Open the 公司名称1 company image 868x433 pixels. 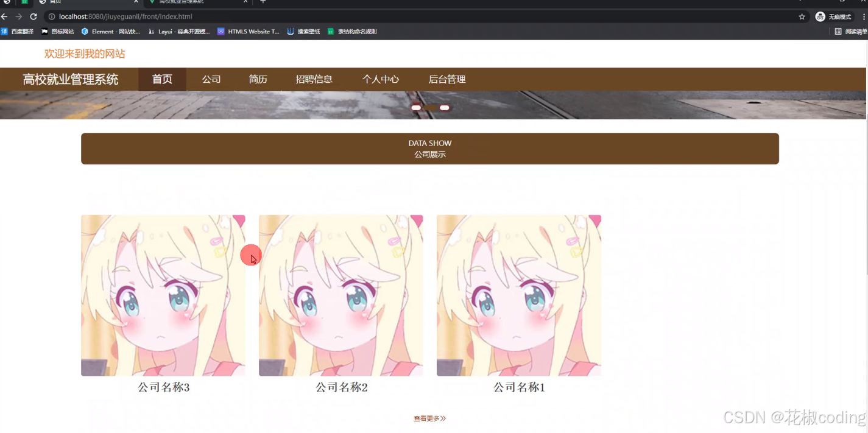519,295
